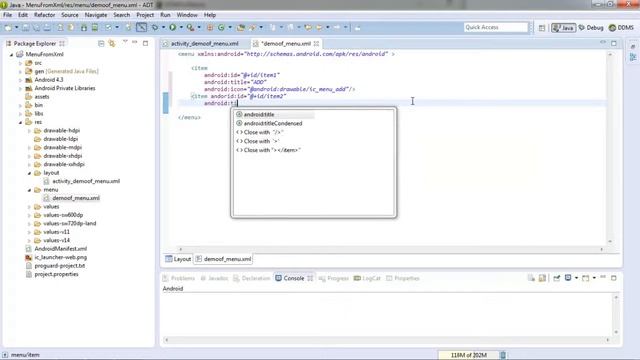Click the Run (green play) toolbar icon
Viewport: 640px width, 360px height.
tap(173, 27)
